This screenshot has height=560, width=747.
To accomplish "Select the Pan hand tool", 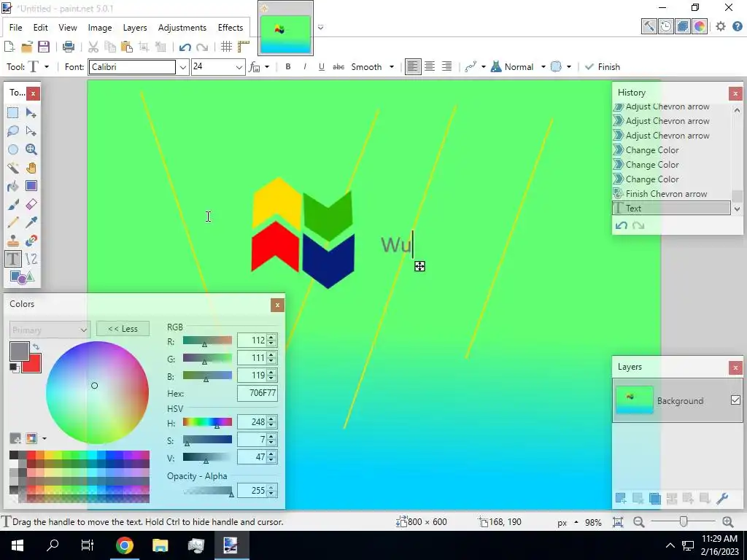I will tap(31, 168).
